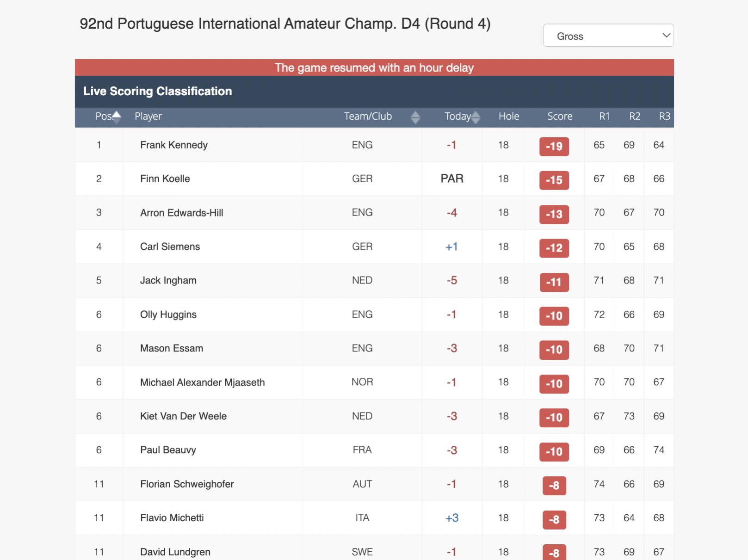Select Michael Alexander Mjaaseth's name

pos(202,382)
